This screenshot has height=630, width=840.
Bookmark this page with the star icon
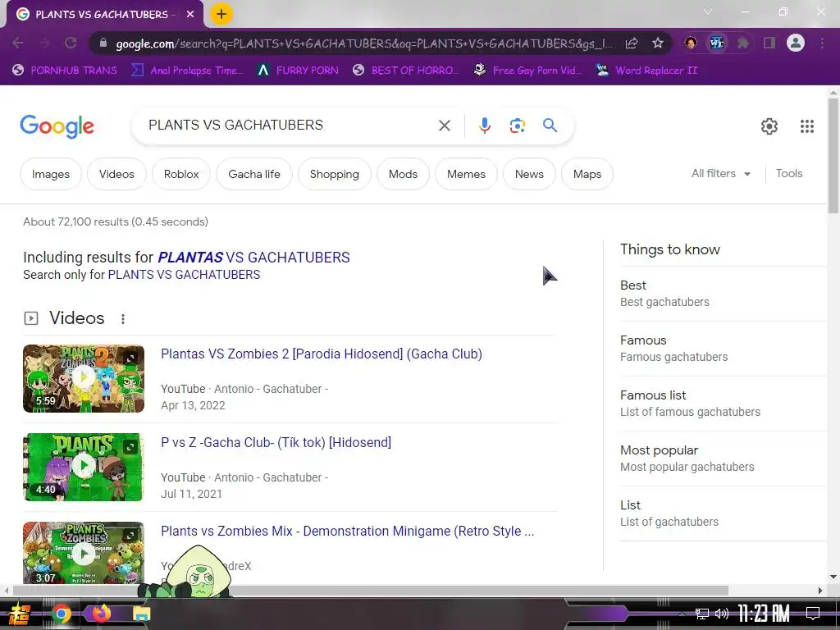pyautogui.click(x=658, y=43)
